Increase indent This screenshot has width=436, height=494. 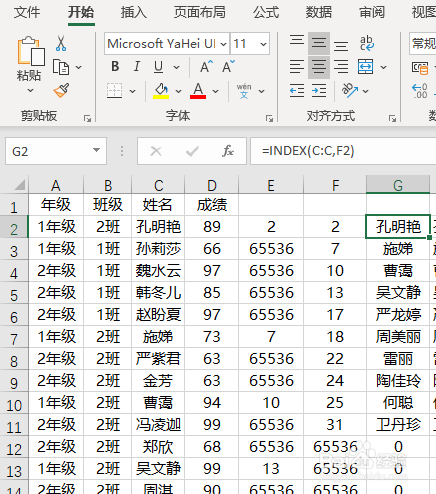coord(319,91)
